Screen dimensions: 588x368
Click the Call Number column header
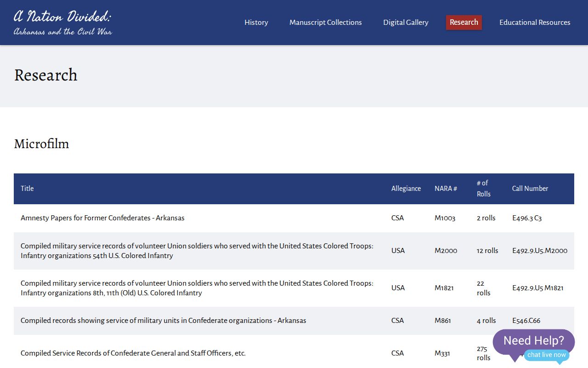(530, 188)
